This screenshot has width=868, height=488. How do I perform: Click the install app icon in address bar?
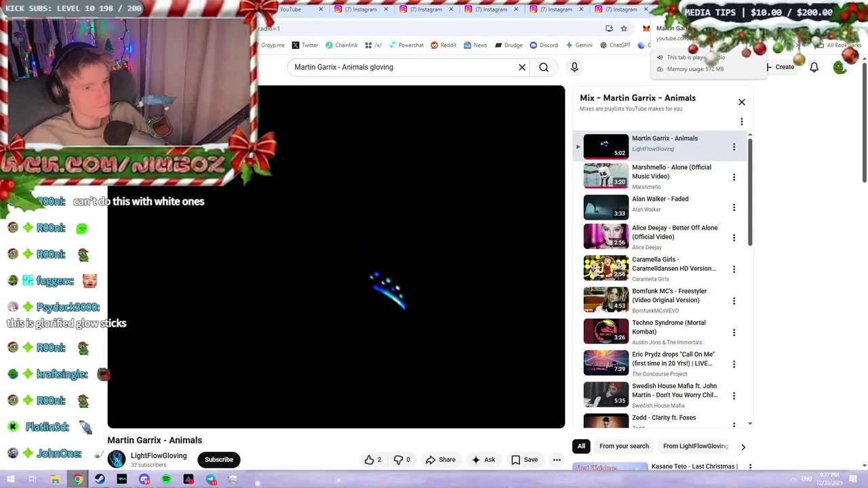tap(609, 28)
